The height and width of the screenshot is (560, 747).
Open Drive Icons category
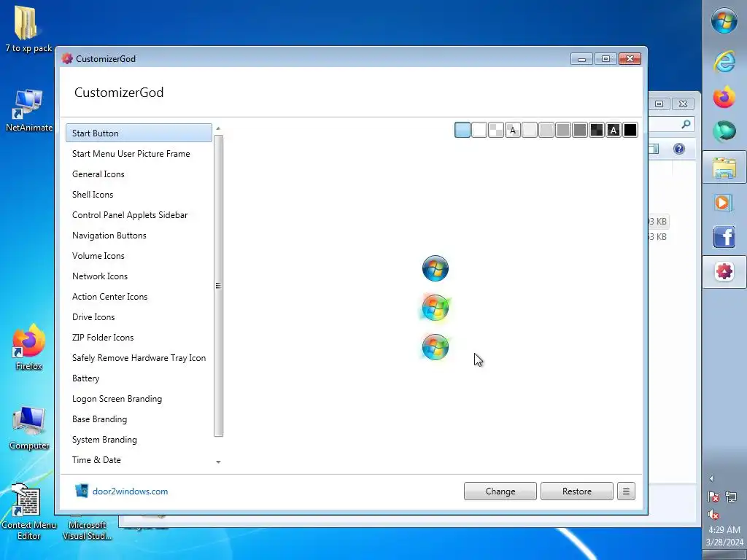coord(93,317)
